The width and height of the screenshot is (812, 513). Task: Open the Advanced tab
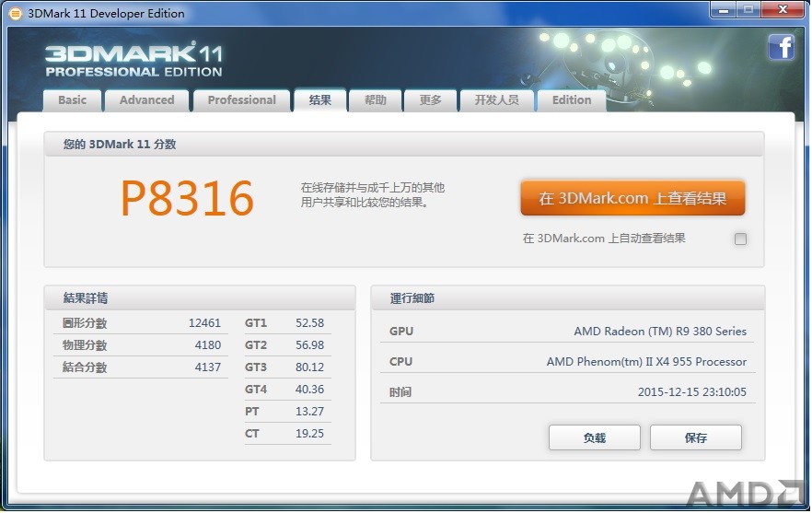[147, 100]
